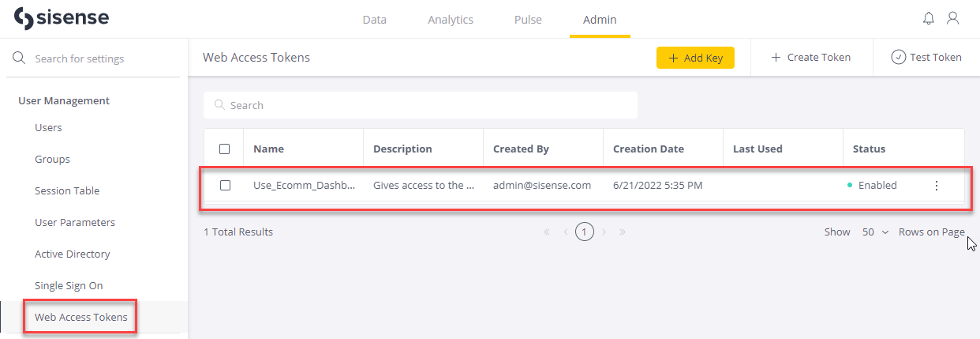Open Single Sign On settings
This screenshot has height=339, width=980.
[69, 285]
